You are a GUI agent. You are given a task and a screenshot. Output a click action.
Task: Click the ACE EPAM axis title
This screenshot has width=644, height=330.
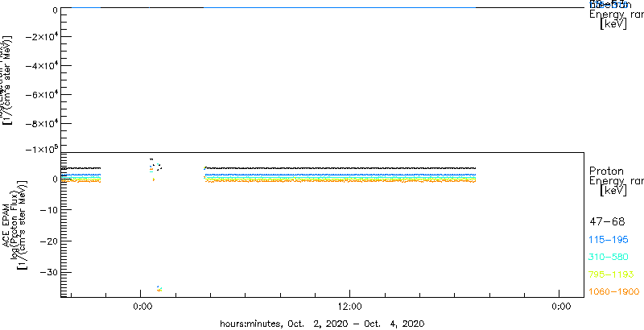[7, 225]
